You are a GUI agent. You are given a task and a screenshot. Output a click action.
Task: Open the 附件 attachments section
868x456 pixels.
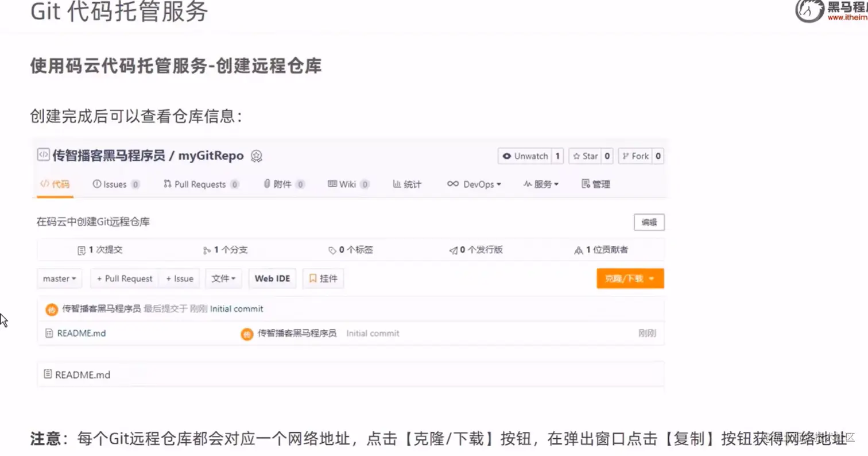282,184
